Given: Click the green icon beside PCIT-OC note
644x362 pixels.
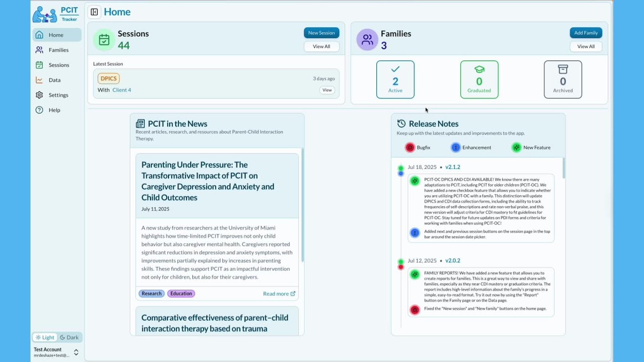Looking at the screenshot, I should [415, 181].
